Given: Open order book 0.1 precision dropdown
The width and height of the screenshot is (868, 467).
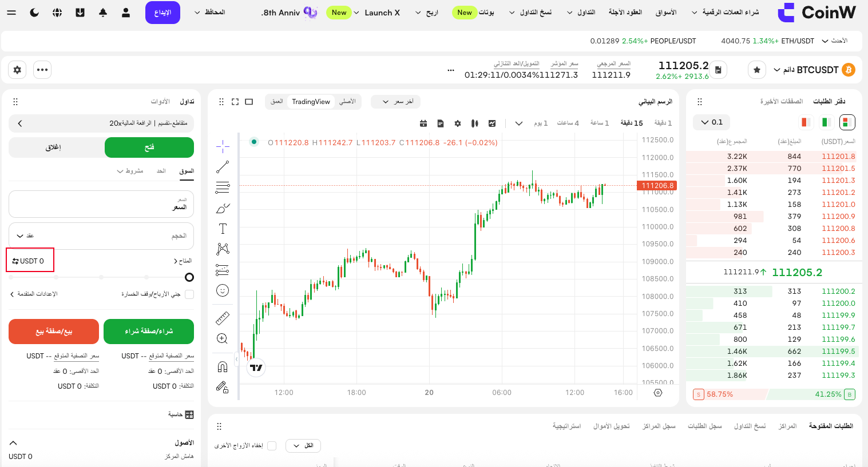Looking at the screenshot, I should pyautogui.click(x=712, y=122).
